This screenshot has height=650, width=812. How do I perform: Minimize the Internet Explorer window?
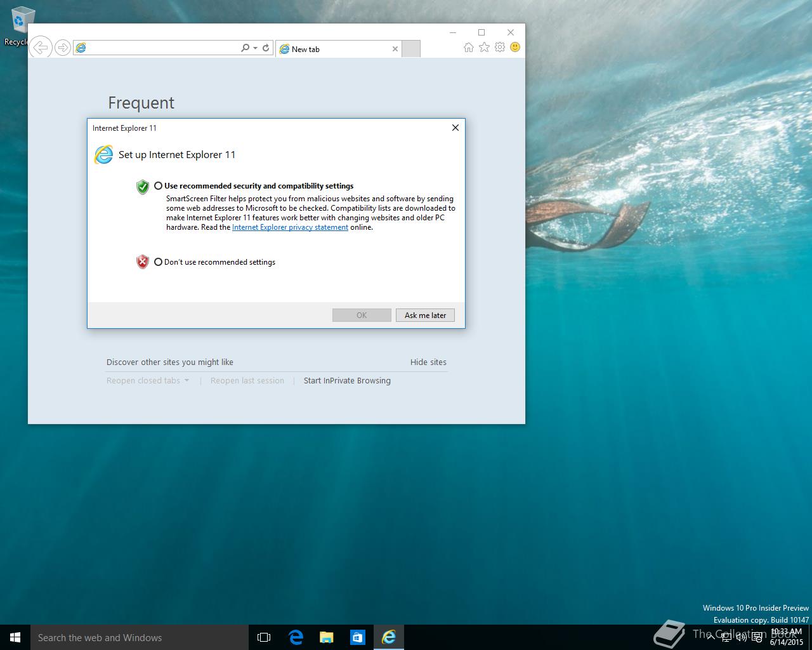453,32
